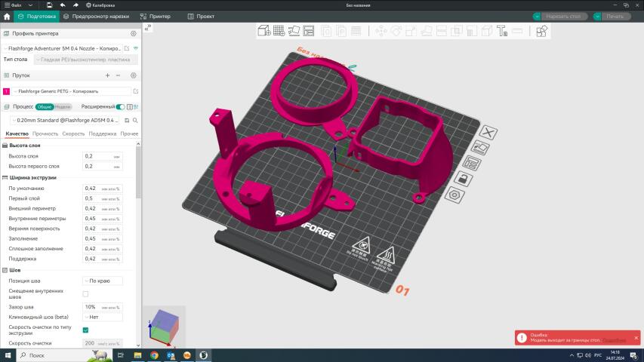This screenshot has width=644, height=362.
Task: Click the plate arrange icon beside the bed
Action: (472, 163)
